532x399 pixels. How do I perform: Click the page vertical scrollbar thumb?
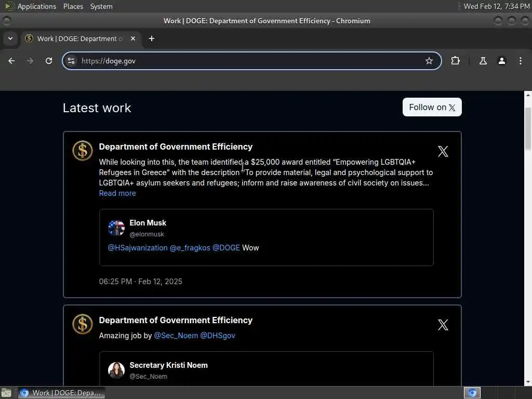coord(528,128)
